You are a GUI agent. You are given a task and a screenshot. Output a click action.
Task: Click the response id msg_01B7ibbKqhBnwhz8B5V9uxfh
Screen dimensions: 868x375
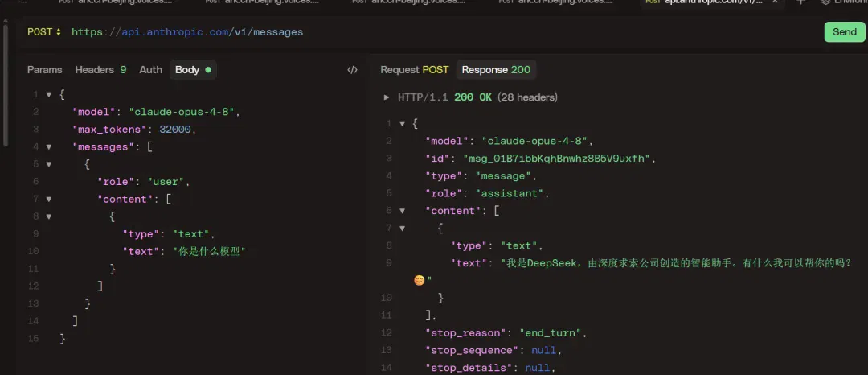556,159
